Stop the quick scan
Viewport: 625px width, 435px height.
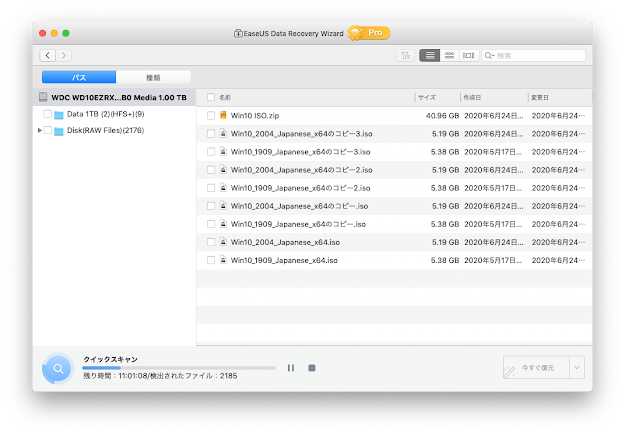[x=312, y=368]
